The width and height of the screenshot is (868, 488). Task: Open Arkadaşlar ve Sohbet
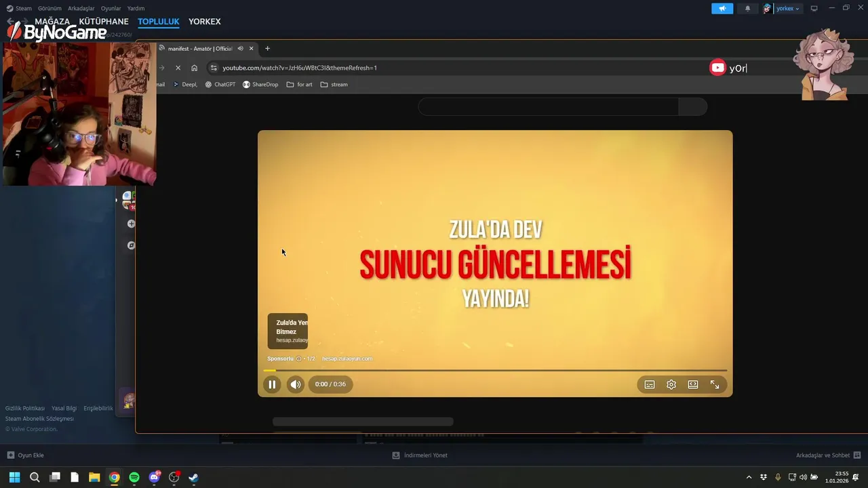click(x=829, y=455)
